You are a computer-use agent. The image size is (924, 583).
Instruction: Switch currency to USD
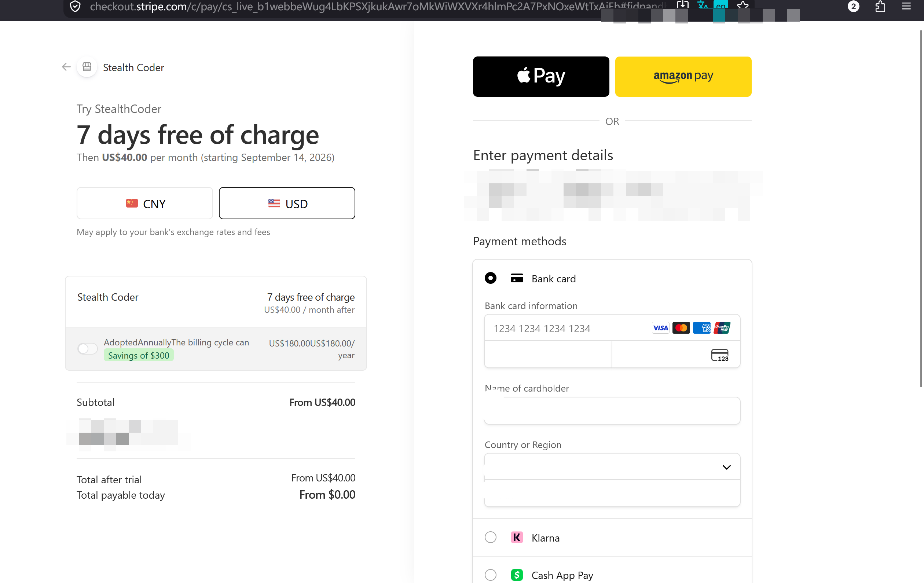(287, 203)
